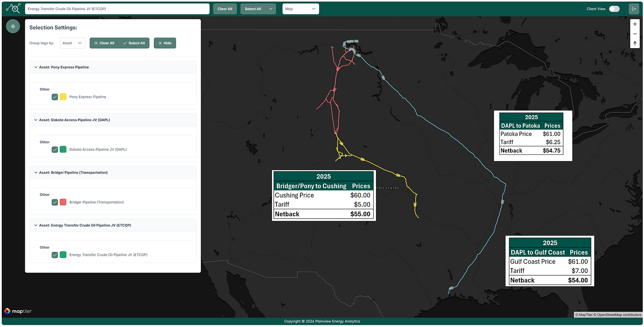Screen dimensions: 644x327
Task: Click the red Bridger Pipeline color swatch
Action: tap(63, 202)
